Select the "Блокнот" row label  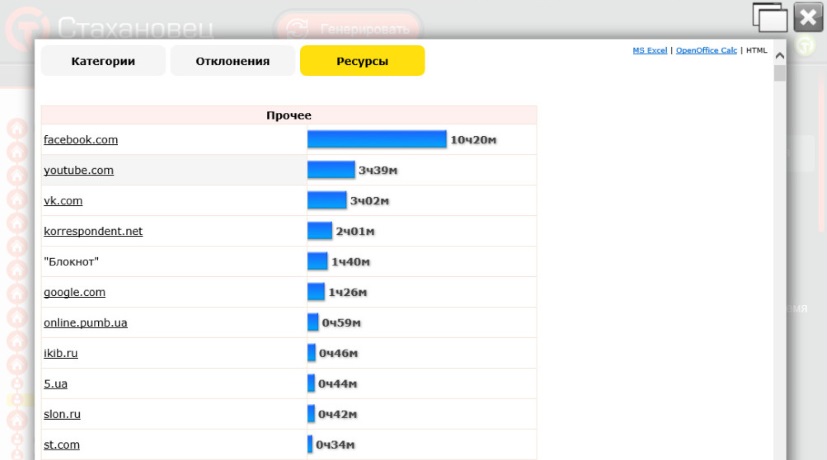pos(71,262)
